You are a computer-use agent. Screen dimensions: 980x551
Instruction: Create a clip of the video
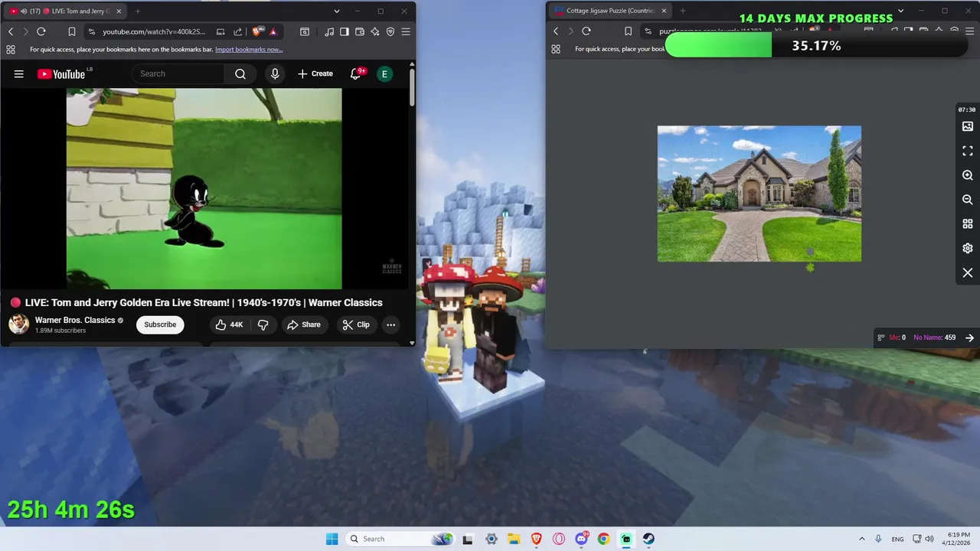(x=356, y=324)
